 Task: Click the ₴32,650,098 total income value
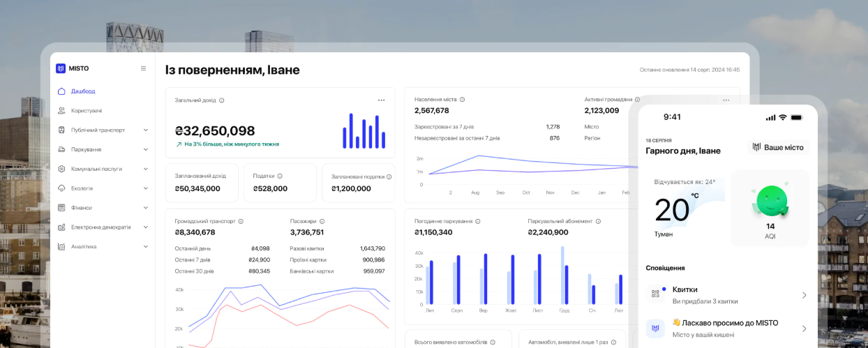coord(215,130)
